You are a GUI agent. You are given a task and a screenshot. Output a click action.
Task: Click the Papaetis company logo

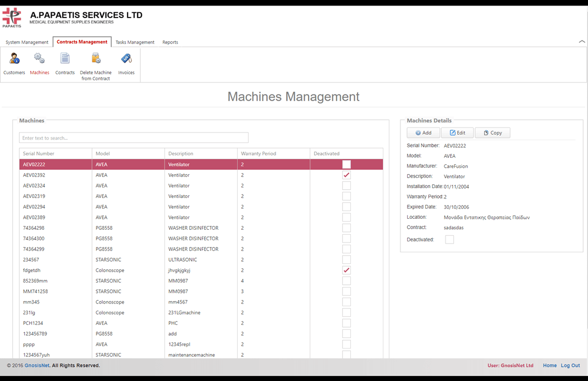point(12,17)
